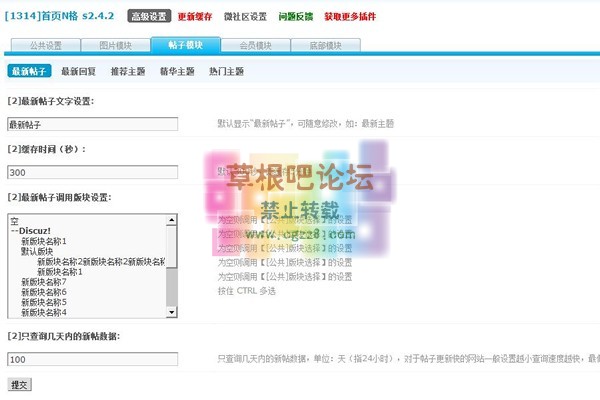Click 获取更多插件 link
This screenshot has height=400, width=600.
pyautogui.click(x=350, y=16)
